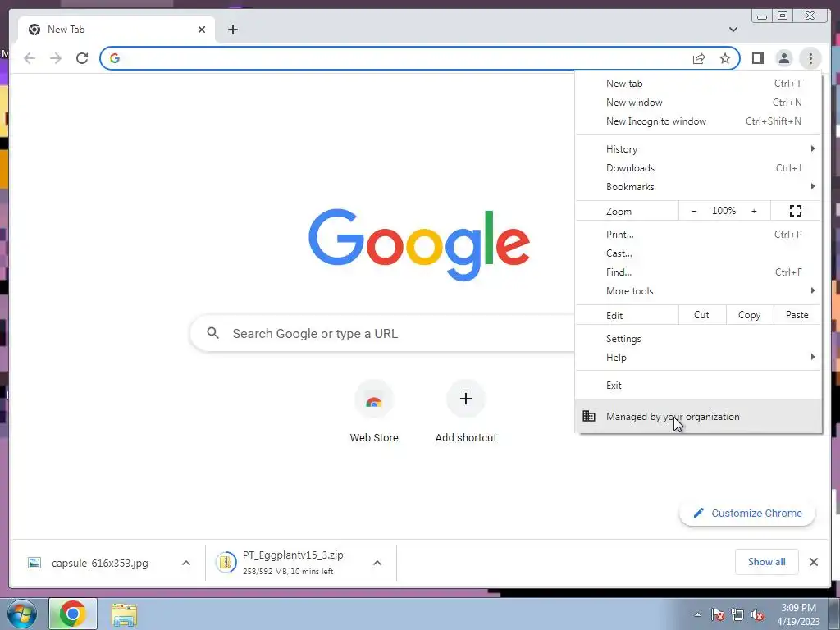Click the three-dot Chrome menu button
840x630 pixels.
tap(810, 58)
